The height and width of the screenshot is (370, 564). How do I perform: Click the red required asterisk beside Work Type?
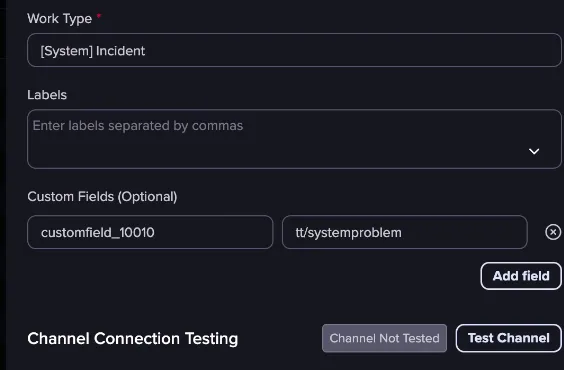(99, 16)
